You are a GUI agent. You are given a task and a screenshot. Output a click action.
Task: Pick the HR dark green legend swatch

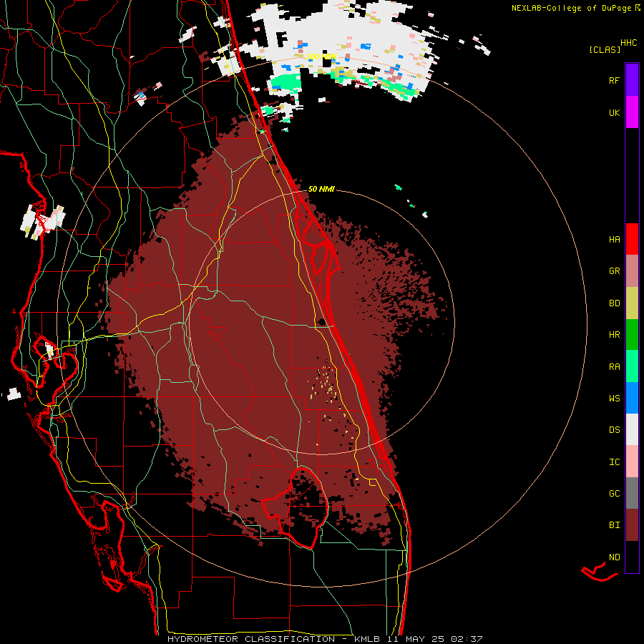(632, 335)
